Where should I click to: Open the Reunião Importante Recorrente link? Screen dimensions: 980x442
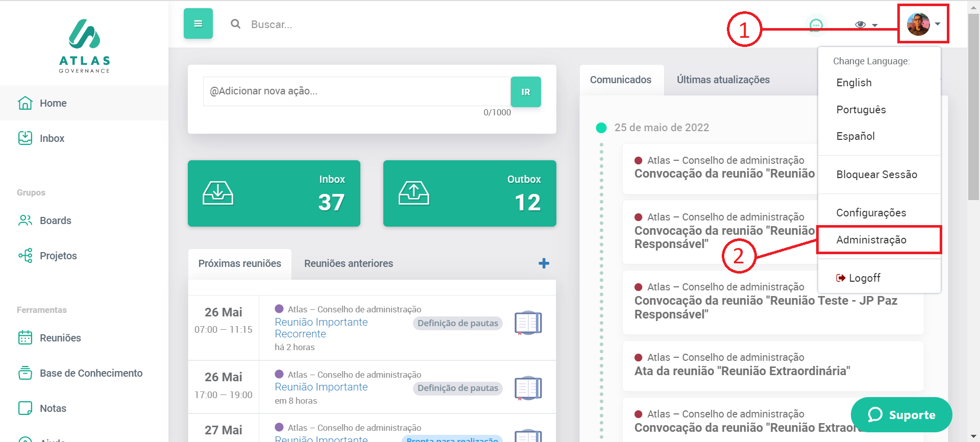tap(321, 328)
